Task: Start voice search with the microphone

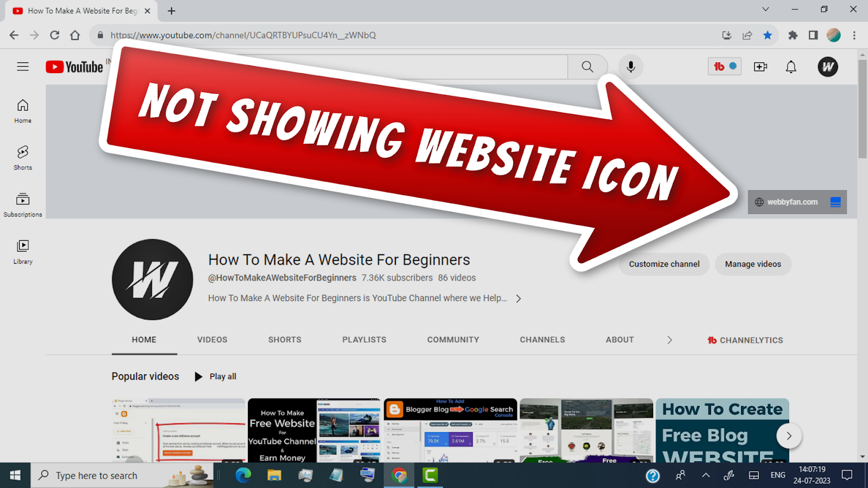Action: [630, 67]
